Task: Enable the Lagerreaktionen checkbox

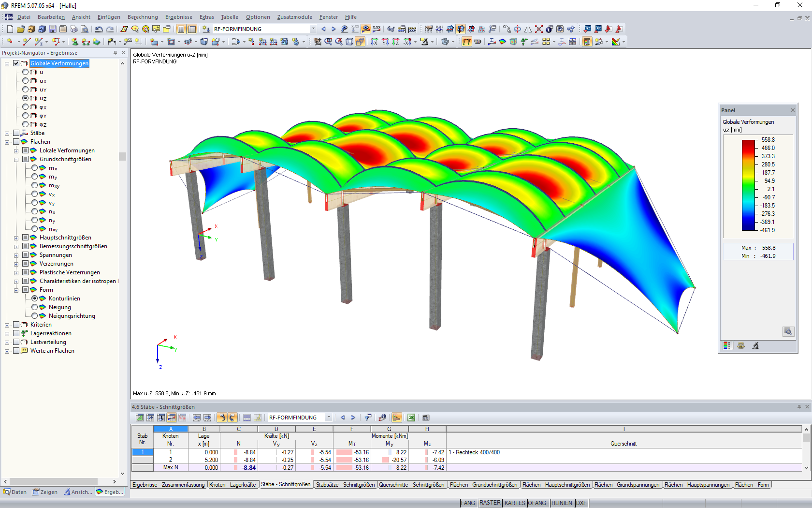Action: (x=16, y=333)
